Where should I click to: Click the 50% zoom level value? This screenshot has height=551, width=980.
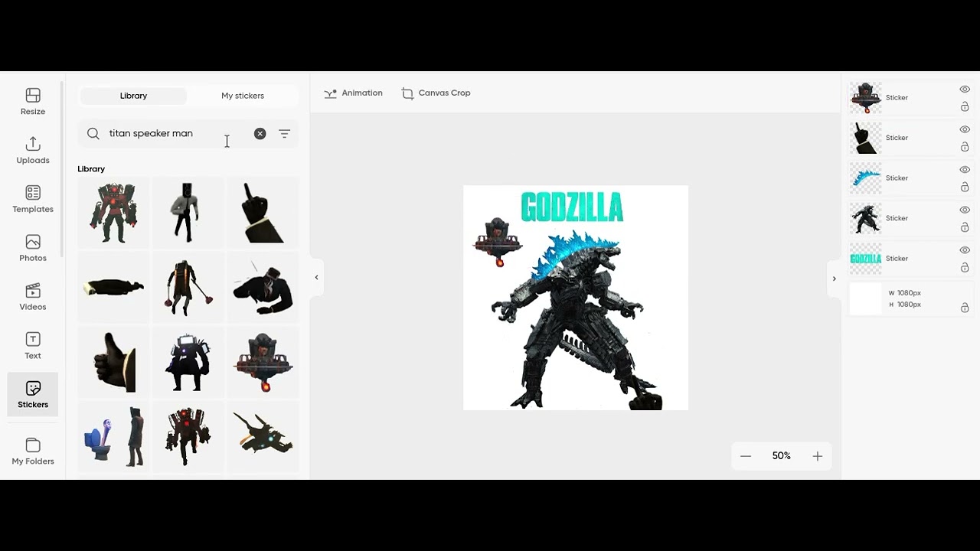pyautogui.click(x=782, y=456)
